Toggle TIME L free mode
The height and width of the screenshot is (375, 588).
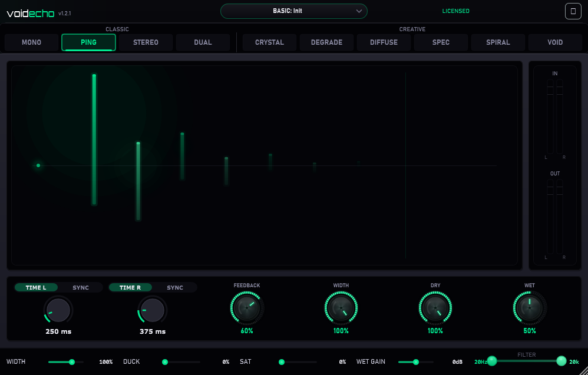[36, 287]
